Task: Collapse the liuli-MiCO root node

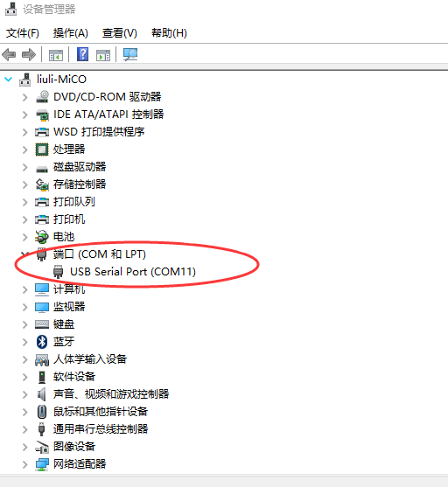Action: [x=9, y=80]
